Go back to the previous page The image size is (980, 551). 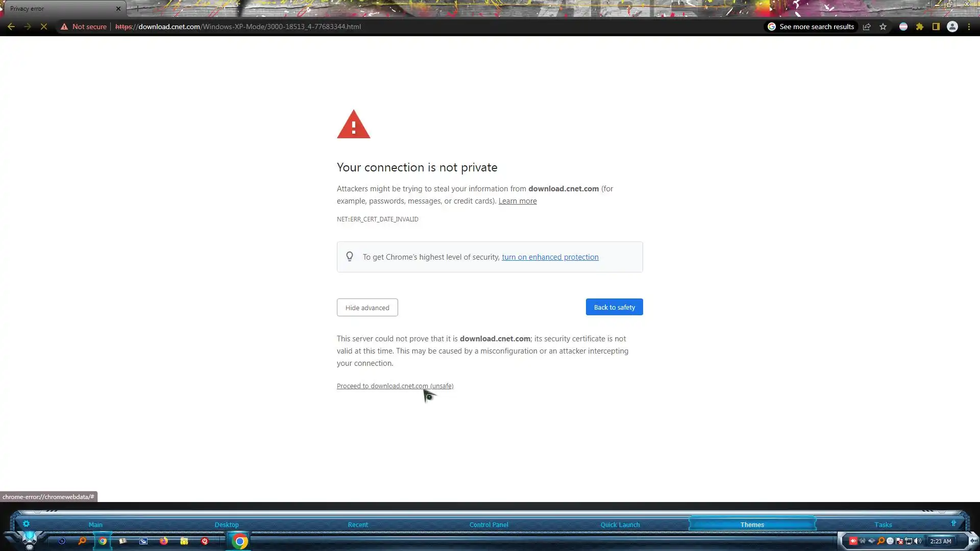point(11,27)
